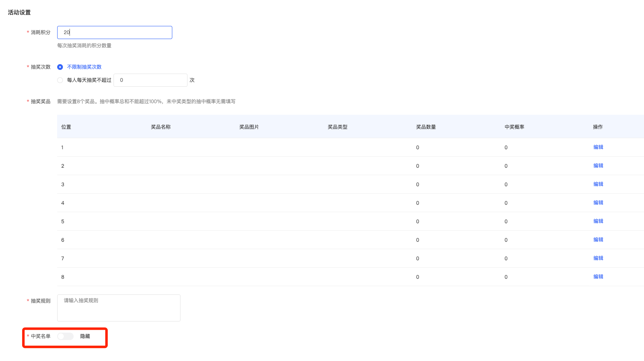This screenshot has width=644, height=361.
Task: Click the 奖品数量 column header
Action: (426, 127)
